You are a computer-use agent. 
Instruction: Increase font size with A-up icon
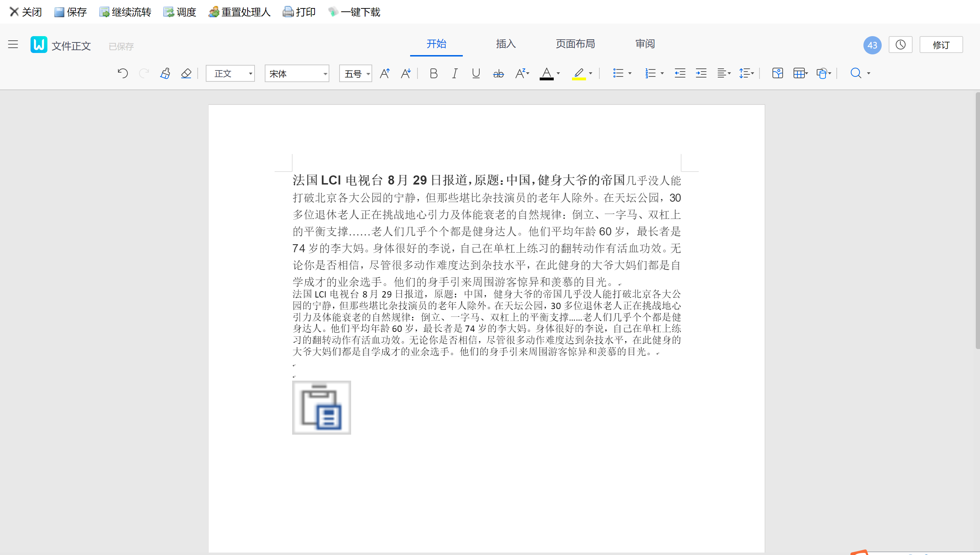pyautogui.click(x=384, y=73)
